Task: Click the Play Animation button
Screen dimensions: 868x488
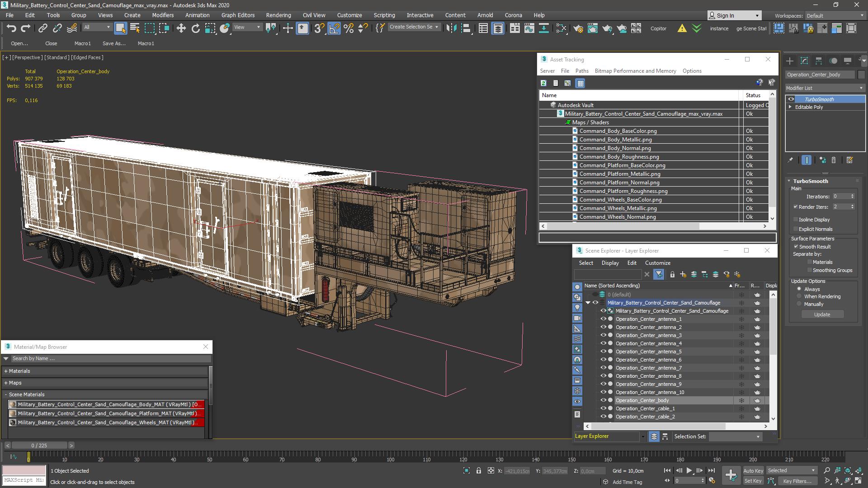Action: tap(689, 470)
